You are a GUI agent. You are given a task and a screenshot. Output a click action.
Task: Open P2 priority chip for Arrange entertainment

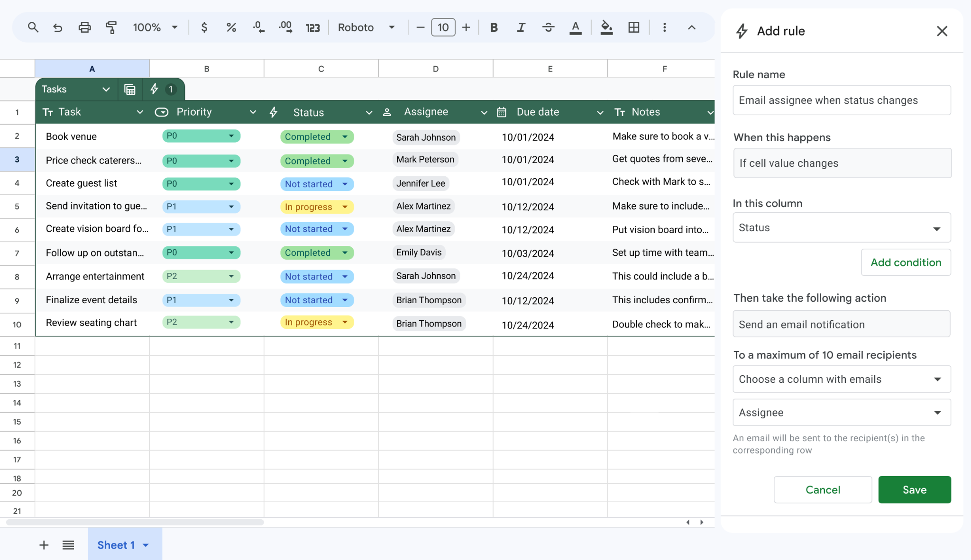[x=201, y=276]
